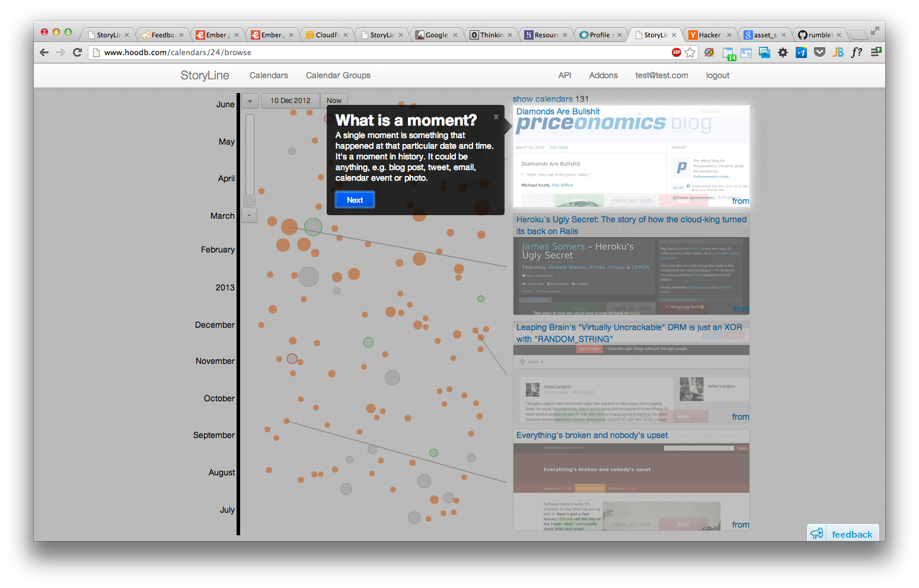Open the Addons nav link
Viewport: 919px width, 588px height.
click(603, 75)
